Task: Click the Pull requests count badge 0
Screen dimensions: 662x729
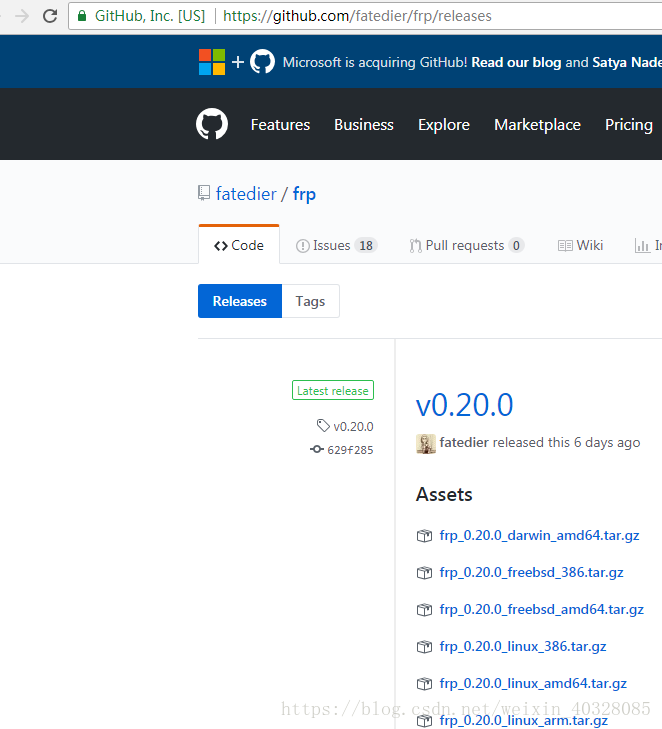Action: pyautogui.click(x=516, y=245)
